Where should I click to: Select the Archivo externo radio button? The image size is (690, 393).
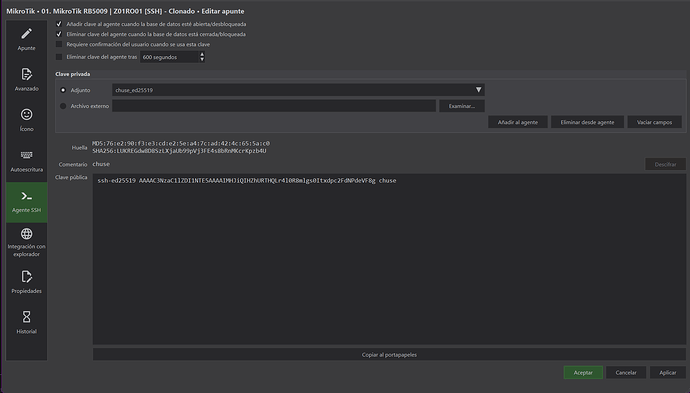(63, 106)
